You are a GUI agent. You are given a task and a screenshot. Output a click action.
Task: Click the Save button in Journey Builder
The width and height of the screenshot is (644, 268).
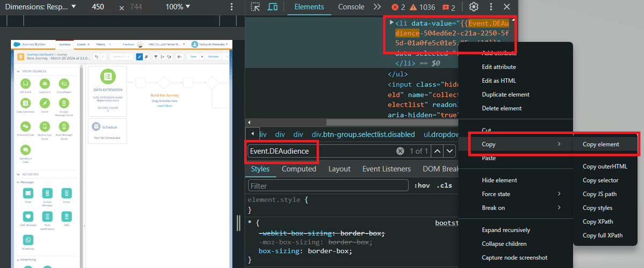[x=194, y=56]
